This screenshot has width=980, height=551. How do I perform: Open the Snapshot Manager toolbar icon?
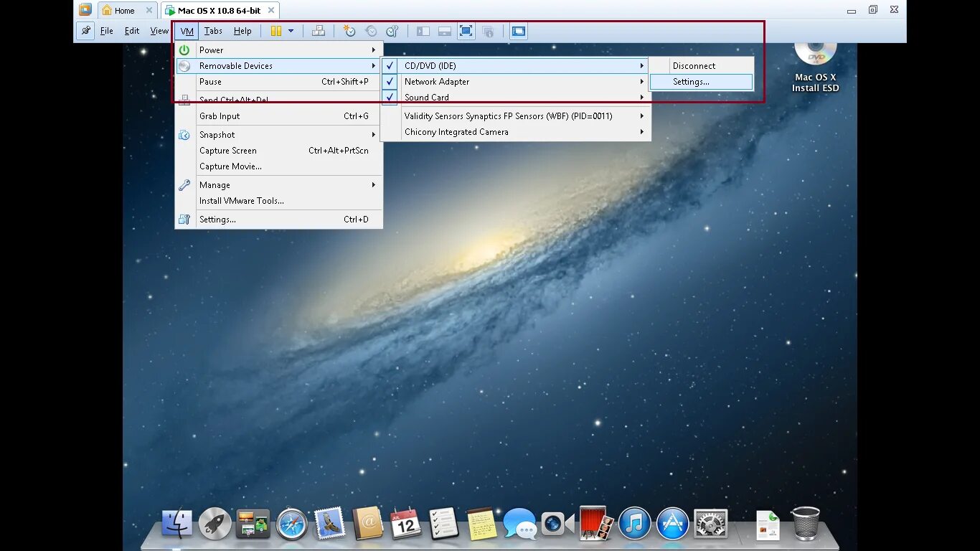(392, 31)
